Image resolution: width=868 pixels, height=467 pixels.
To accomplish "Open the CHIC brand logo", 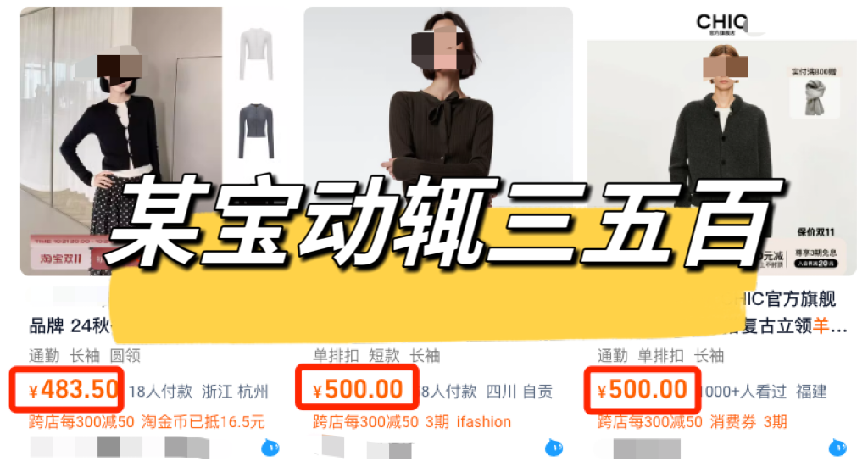I will pyautogui.click(x=722, y=23).
